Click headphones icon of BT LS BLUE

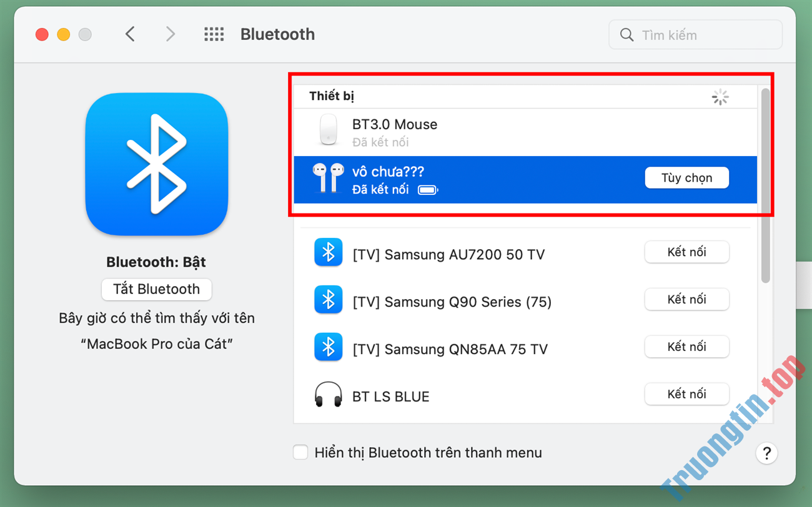coord(328,395)
